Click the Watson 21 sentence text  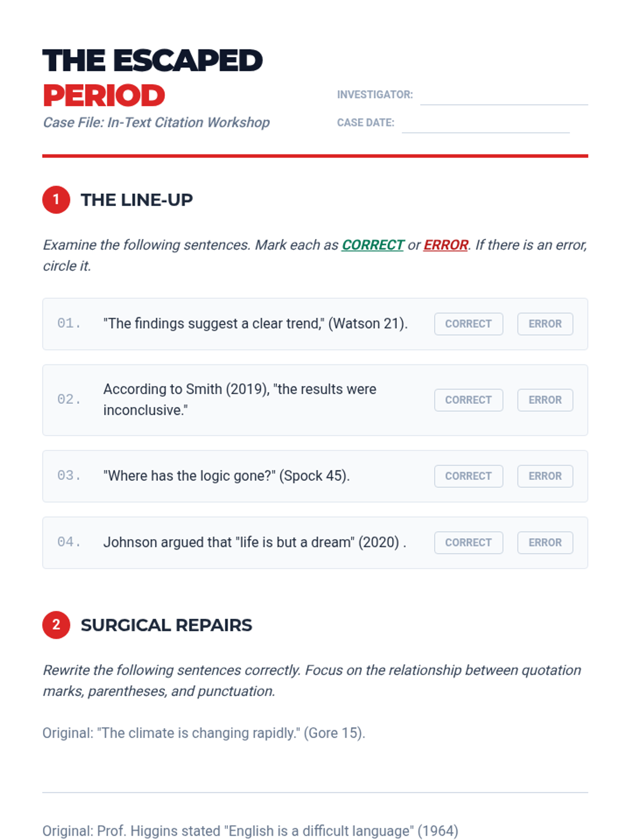pos(255,324)
